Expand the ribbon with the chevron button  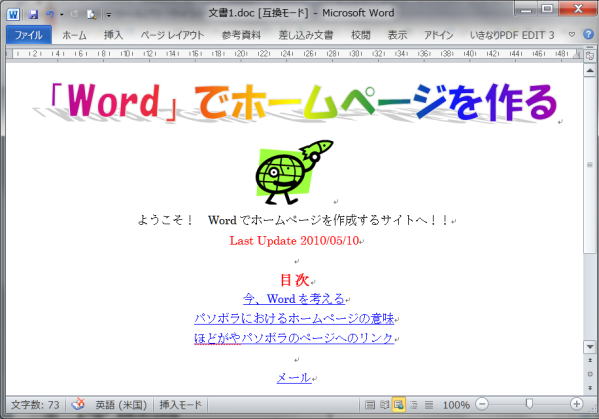point(571,35)
